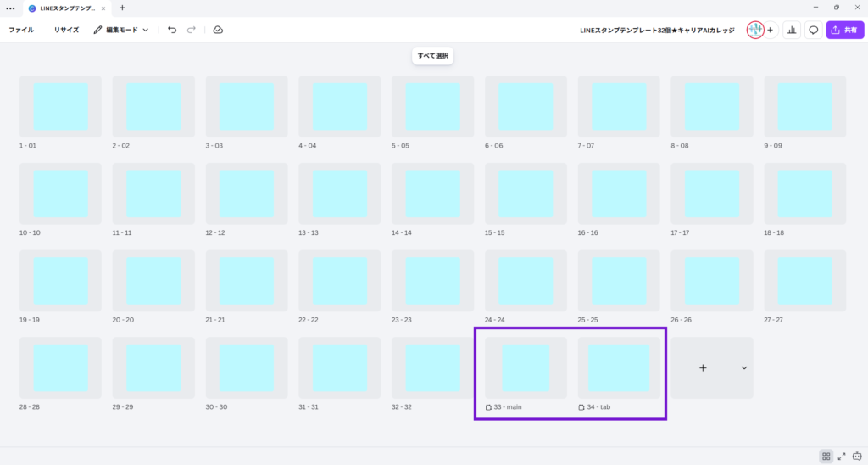Click the 共有 share button
Screen dimensions: 868x465
coord(844,30)
